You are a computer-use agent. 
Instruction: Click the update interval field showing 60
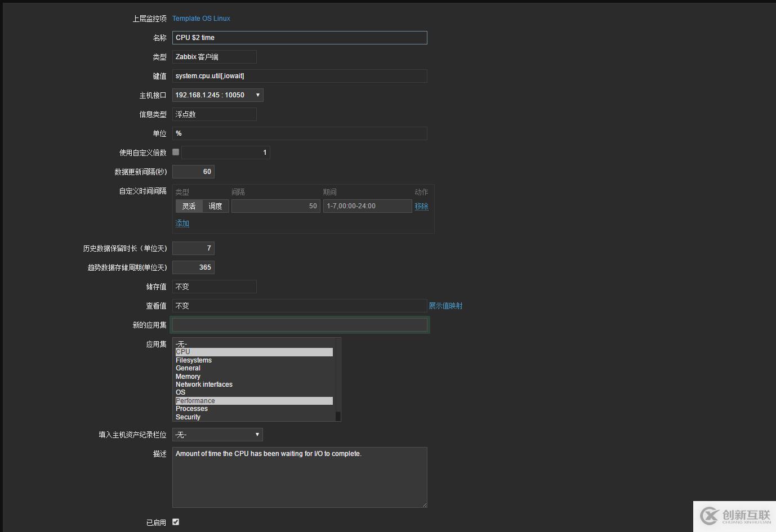tap(193, 172)
